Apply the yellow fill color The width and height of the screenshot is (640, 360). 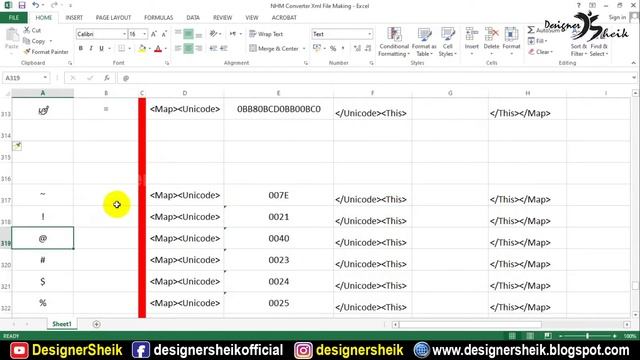point(142,49)
